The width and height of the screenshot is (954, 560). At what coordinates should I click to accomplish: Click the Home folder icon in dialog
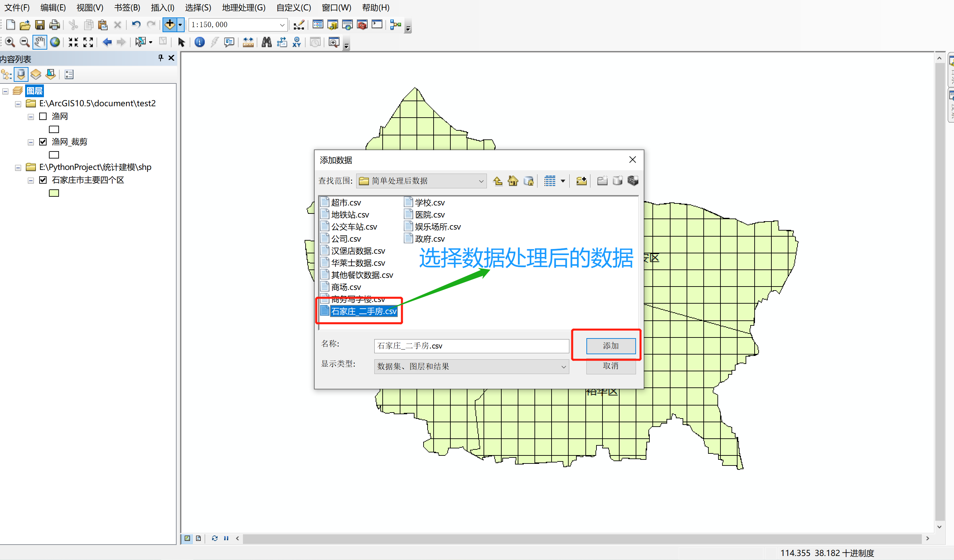coord(513,181)
